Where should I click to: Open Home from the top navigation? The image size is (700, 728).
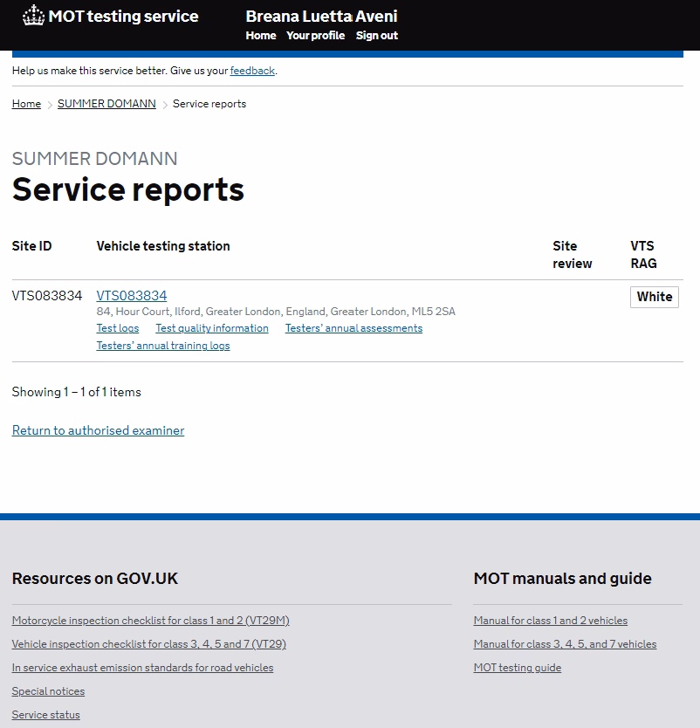pyautogui.click(x=260, y=36)
